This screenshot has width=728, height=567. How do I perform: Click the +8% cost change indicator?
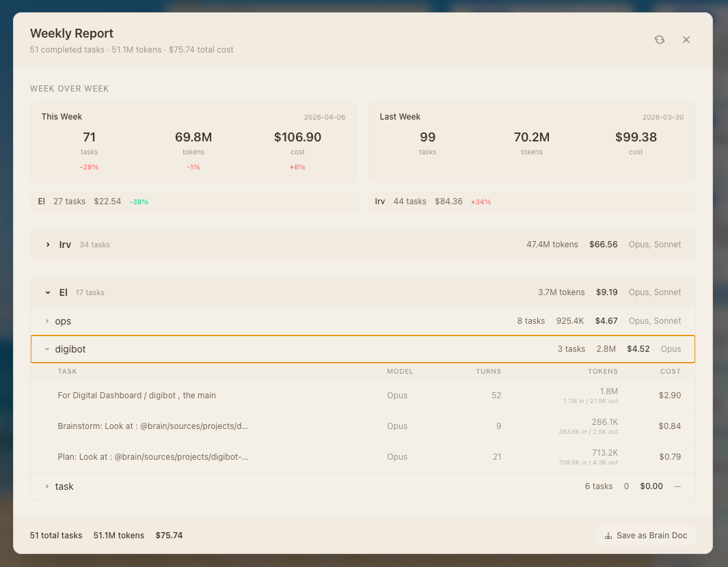pyautogui.click(x=297, y=167)
